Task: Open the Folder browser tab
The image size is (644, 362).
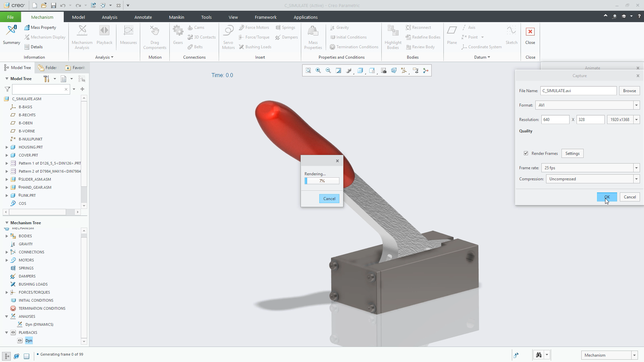Action: [x=48, y=68]
